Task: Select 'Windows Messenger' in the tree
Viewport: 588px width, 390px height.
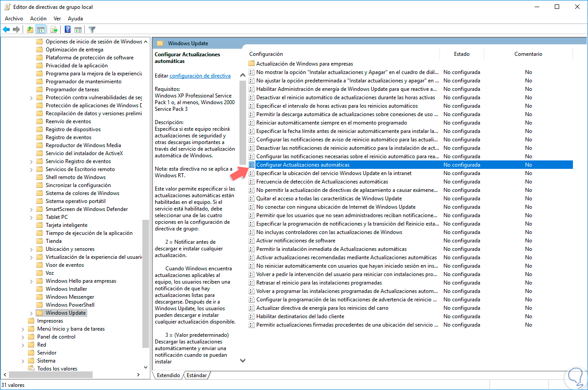Action: point(70,297)
